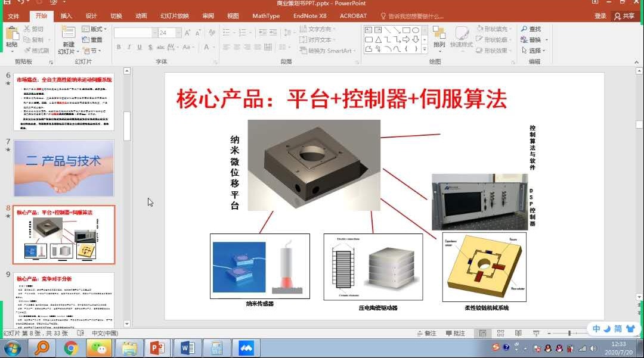The width and height of the screenshot is (644, 358).
Task: Open Word from the taskbar
Action: click(188, 348)
